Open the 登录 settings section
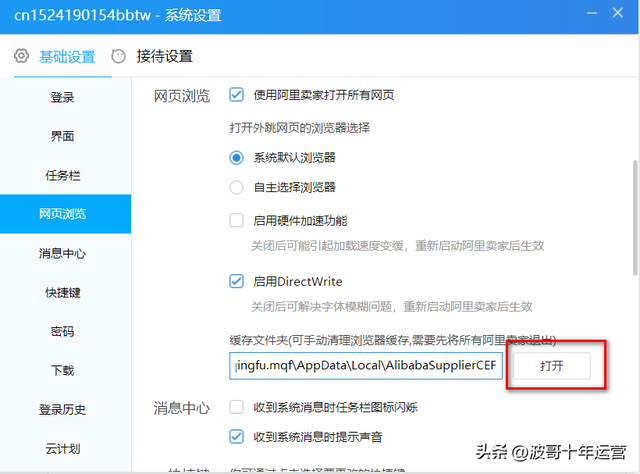Screen dimensions: 640x474 click(62, 98)
